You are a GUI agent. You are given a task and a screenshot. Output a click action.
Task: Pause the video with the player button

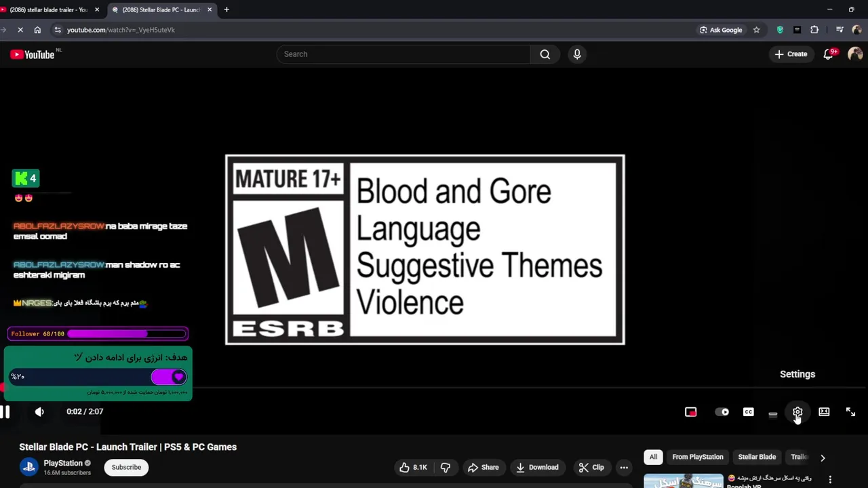5,411
